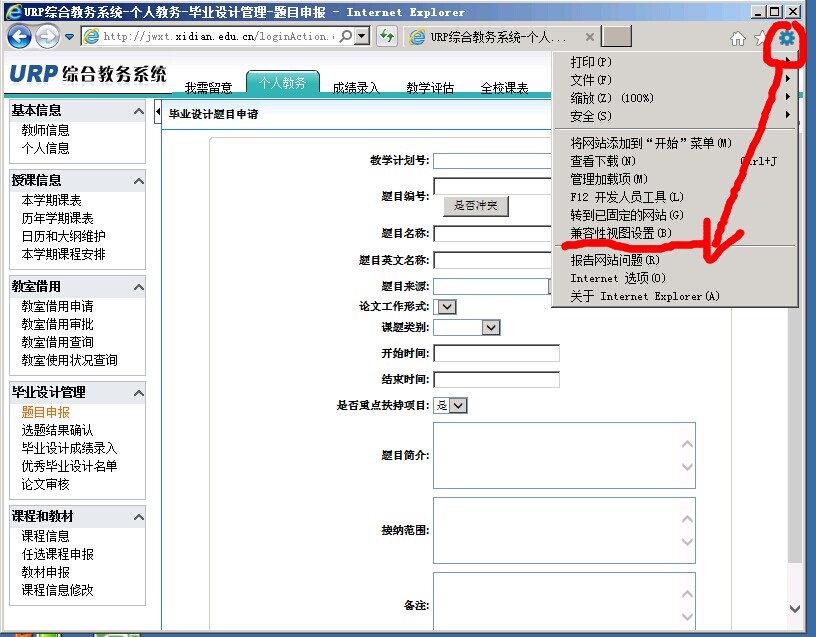This screenshot has height=637, width=816.
Task: Switch to the 成绩录入 tab
Action: pyautogui.click(x=356, y=88)
